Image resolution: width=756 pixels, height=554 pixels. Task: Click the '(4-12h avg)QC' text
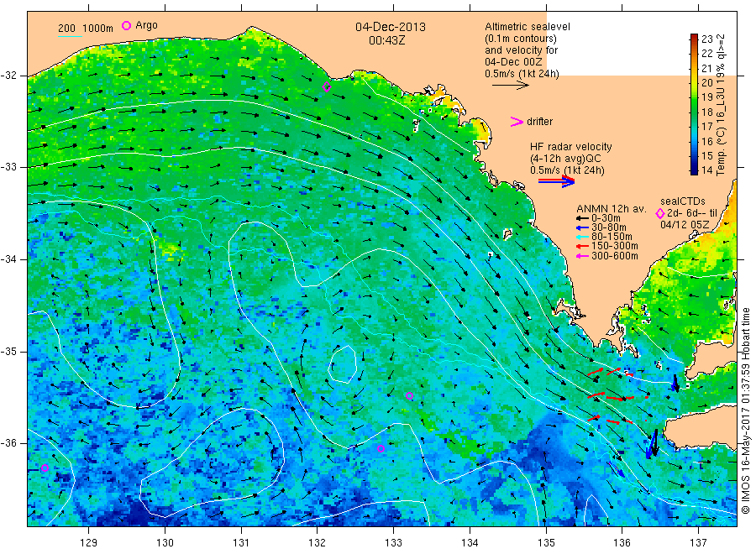click(565, 159)
